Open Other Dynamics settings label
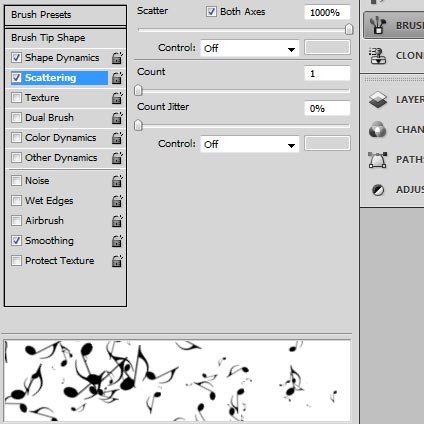This screenshot has height=424, width=424. 61,158
